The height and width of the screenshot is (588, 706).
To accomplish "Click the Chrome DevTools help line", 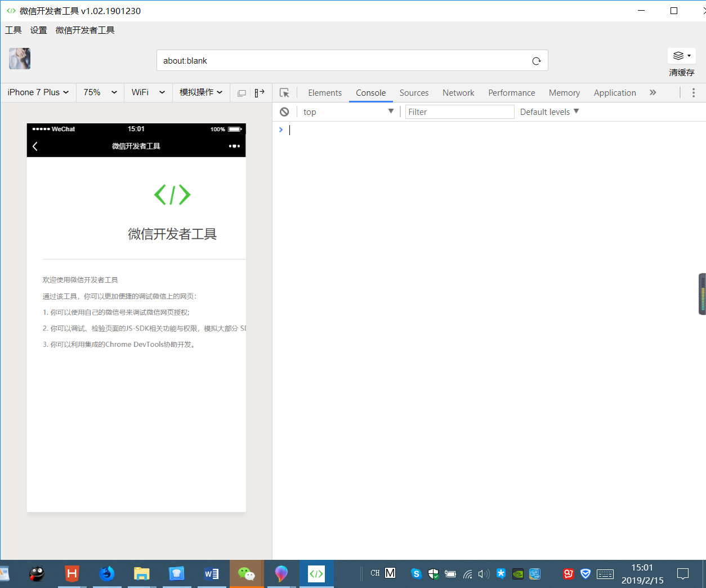I will (x=120, y=345).
